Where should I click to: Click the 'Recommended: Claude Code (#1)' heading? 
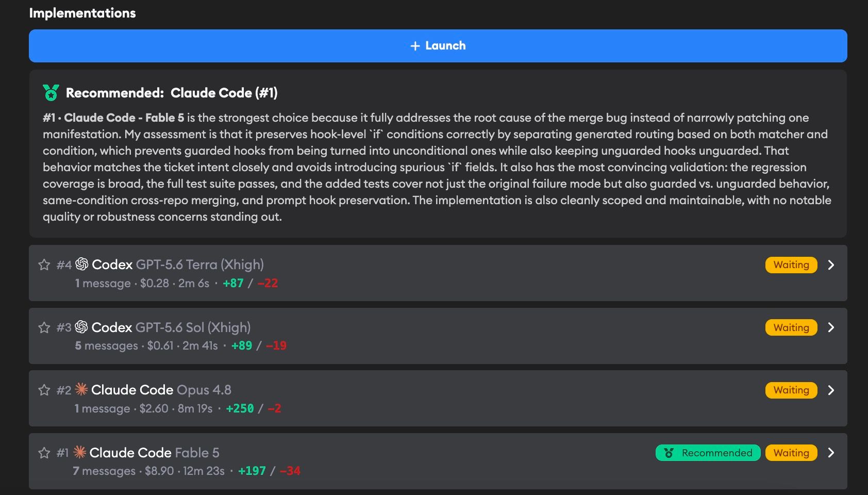tap(172, 93)
